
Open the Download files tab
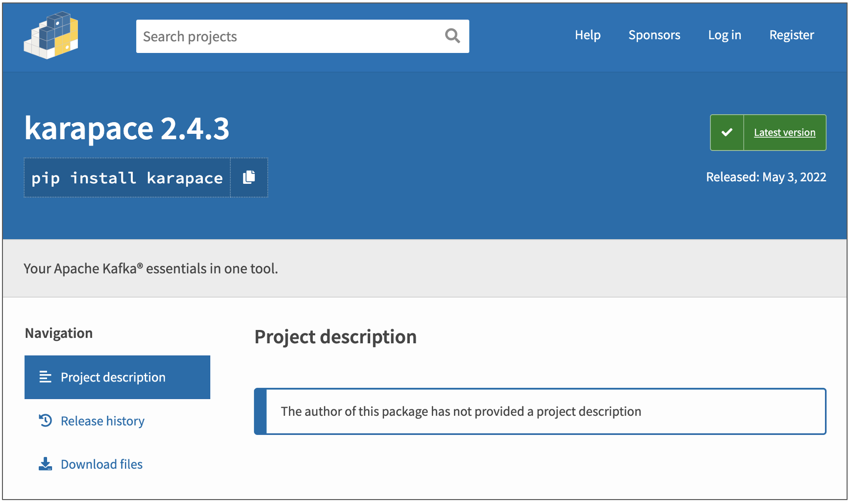pyautogui.click(x=101, y=464)
